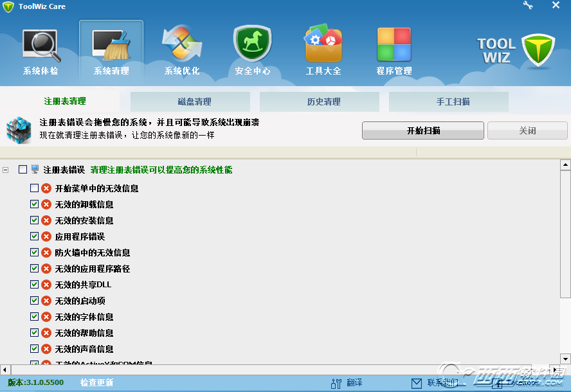Viewport: 571px width, 392px height.
Task: Click the vertical scrollbar down arrow
Action: click(565, 359)
